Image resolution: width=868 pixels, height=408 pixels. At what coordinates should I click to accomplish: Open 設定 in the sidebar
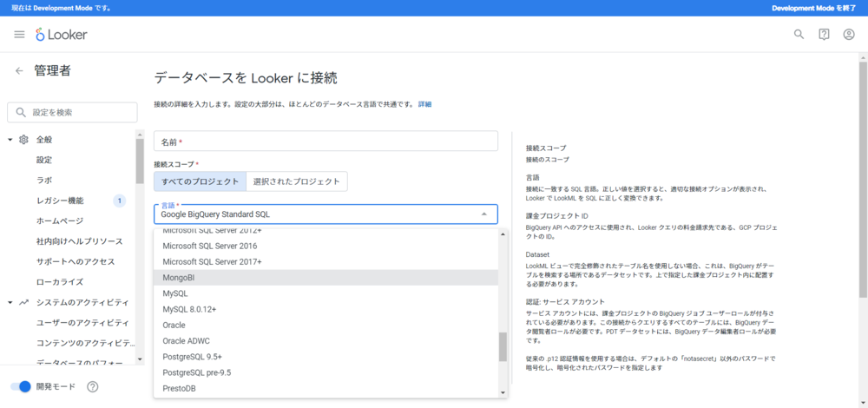tap(44, 160)
